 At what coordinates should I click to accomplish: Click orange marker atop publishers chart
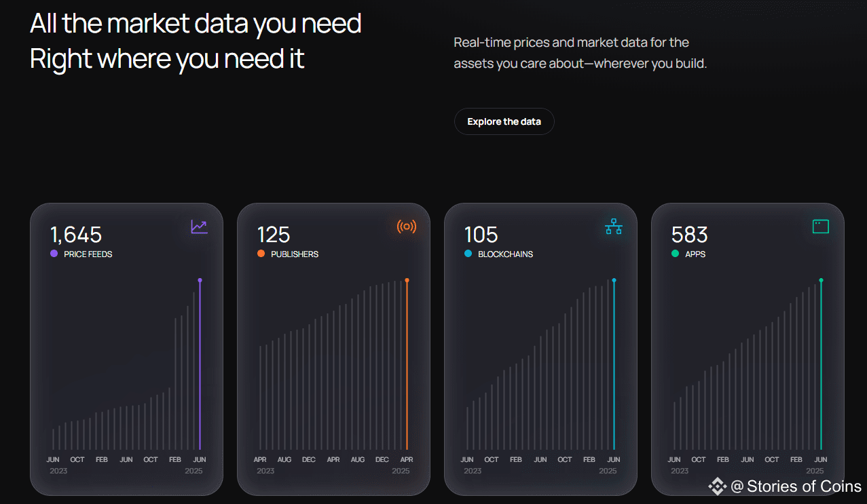tap(407, 280)
